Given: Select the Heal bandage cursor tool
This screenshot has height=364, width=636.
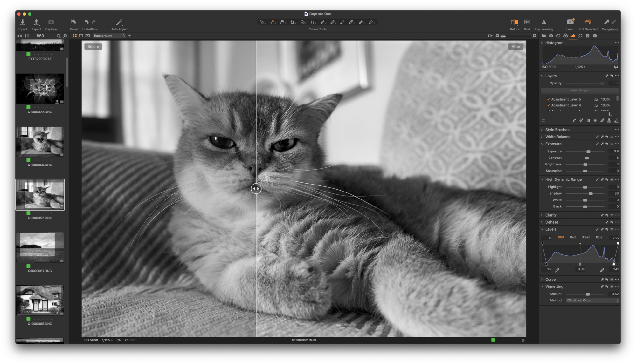Looking at the screenshot, I should point(332,22).
